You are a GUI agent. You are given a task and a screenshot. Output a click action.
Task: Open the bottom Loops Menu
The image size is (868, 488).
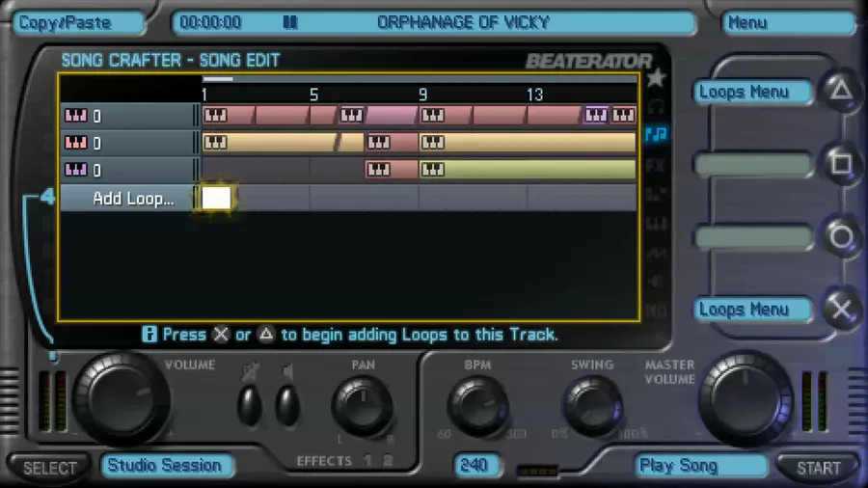click(x=753, y=310)
